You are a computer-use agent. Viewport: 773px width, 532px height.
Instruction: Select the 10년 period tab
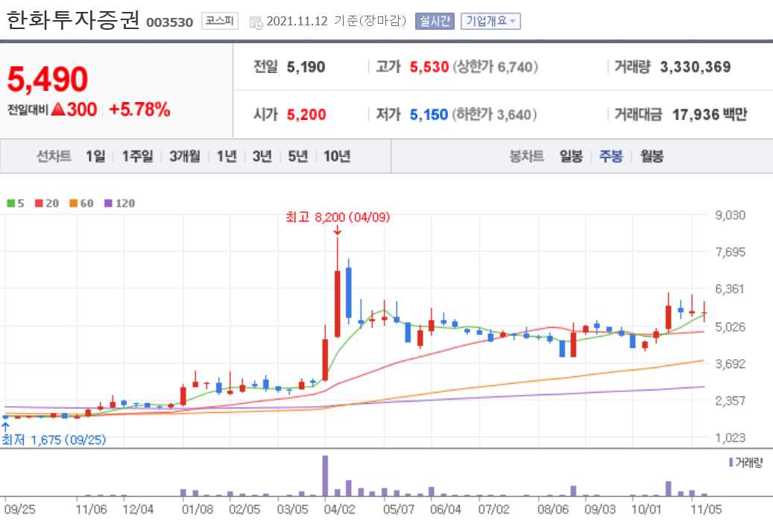[335, 156]
